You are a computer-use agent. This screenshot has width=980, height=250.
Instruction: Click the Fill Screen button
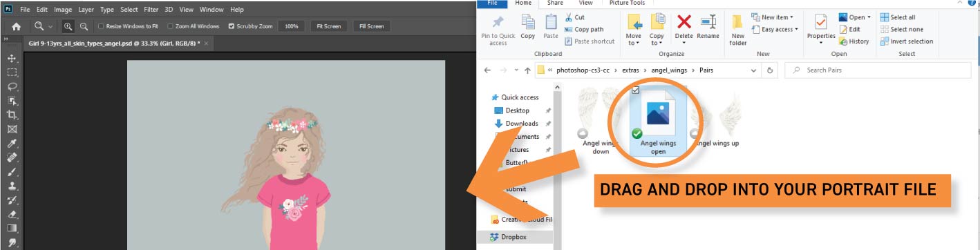click(x=371, y=26)
